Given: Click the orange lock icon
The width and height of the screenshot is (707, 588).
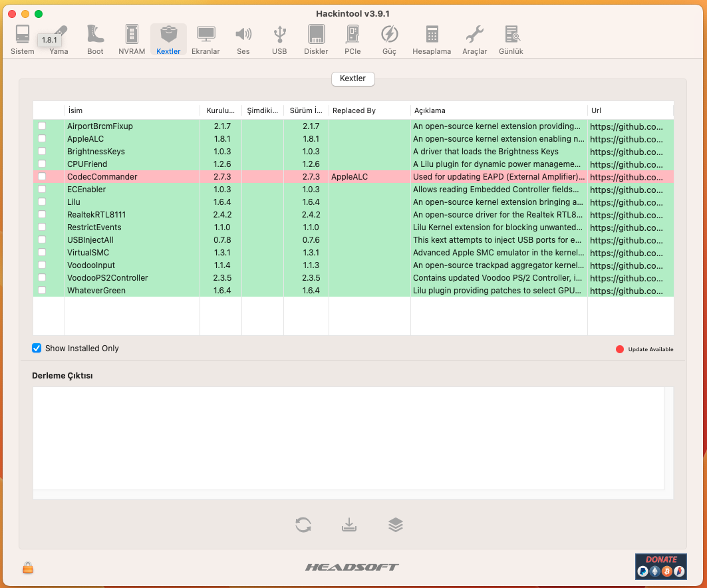Looking at the screenshot, I should (27, 567).
